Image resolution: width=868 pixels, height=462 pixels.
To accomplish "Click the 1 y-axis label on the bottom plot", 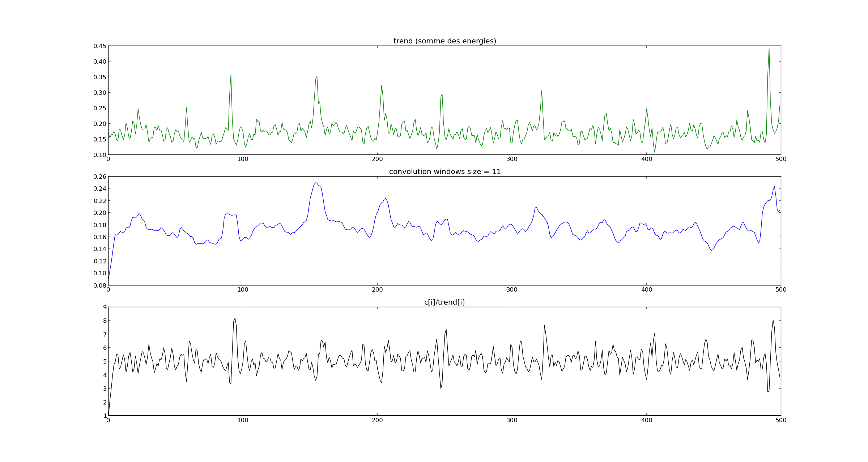I will pos(105,416).
